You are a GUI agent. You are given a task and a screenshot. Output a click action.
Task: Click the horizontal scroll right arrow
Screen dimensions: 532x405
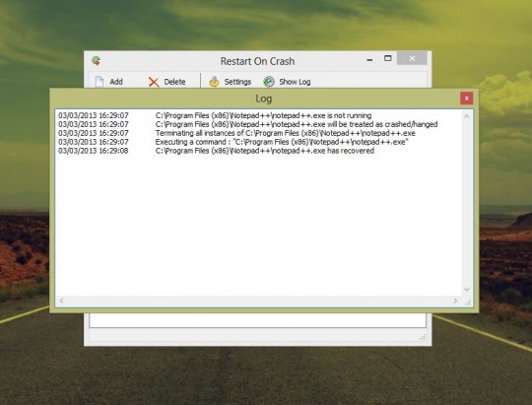pyautogui.click(x=455, y=301)
